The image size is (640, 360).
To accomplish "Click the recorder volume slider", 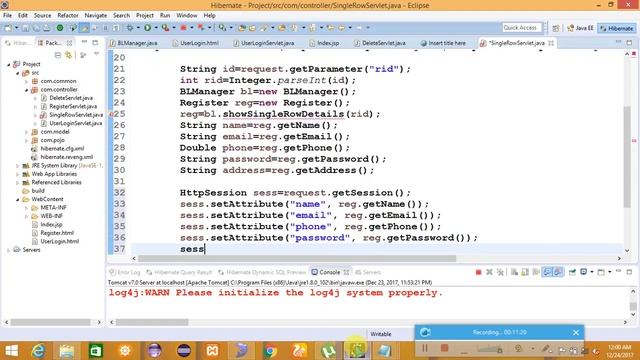I will click(x=489, y=349).
